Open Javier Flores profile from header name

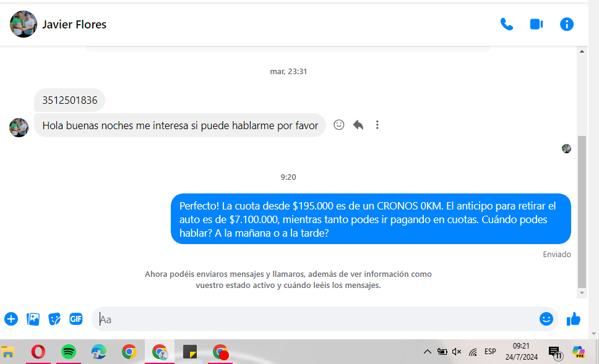tap(74, 25)
